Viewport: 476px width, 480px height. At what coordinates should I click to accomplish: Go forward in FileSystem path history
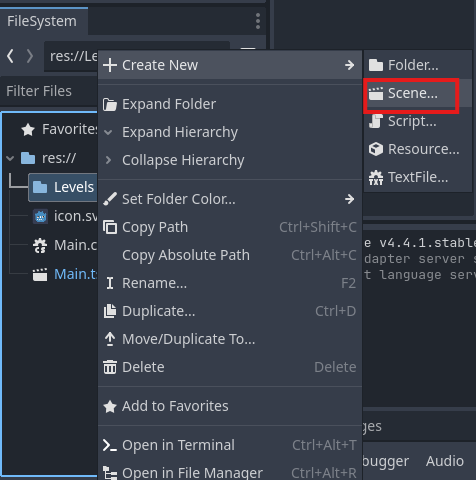[30, 56]
